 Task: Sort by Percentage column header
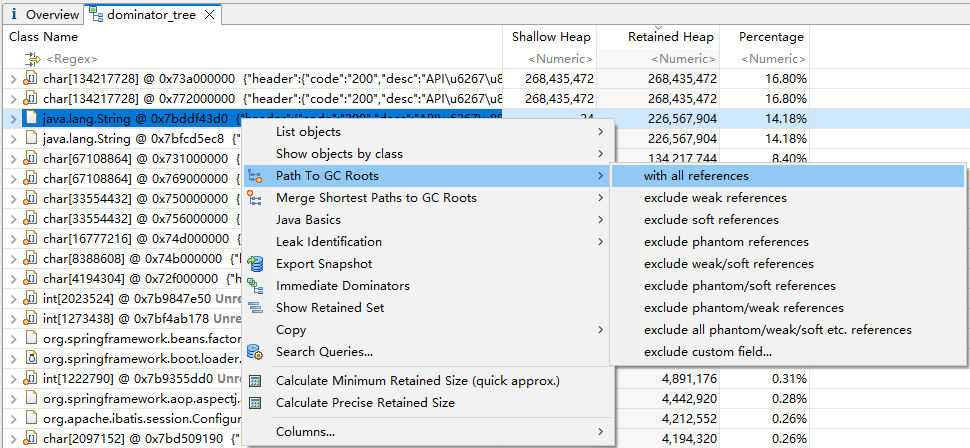pyautogui.click(x=765, y=37)
